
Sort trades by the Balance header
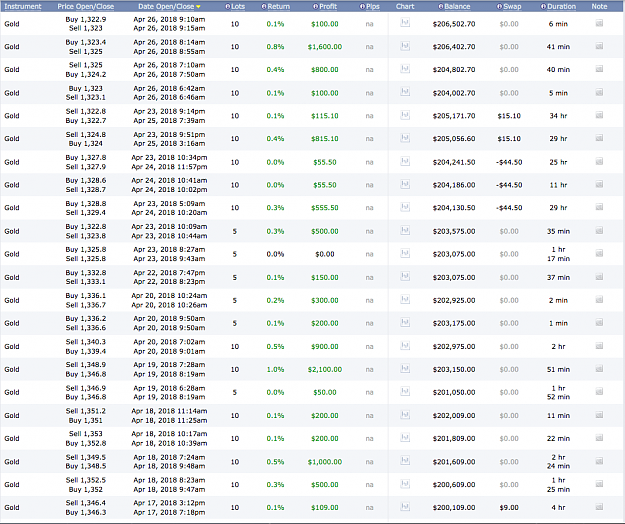(x=457, y=6)
